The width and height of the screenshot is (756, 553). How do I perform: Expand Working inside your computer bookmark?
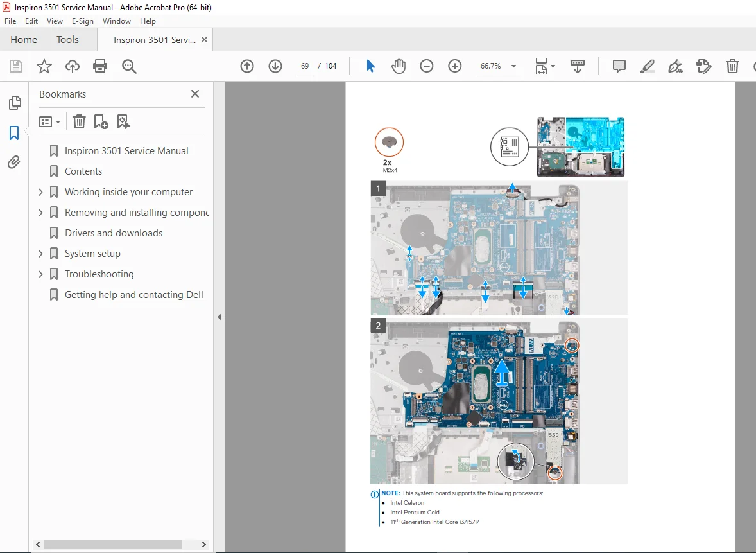pyautogui.click(x=40, y=192)
